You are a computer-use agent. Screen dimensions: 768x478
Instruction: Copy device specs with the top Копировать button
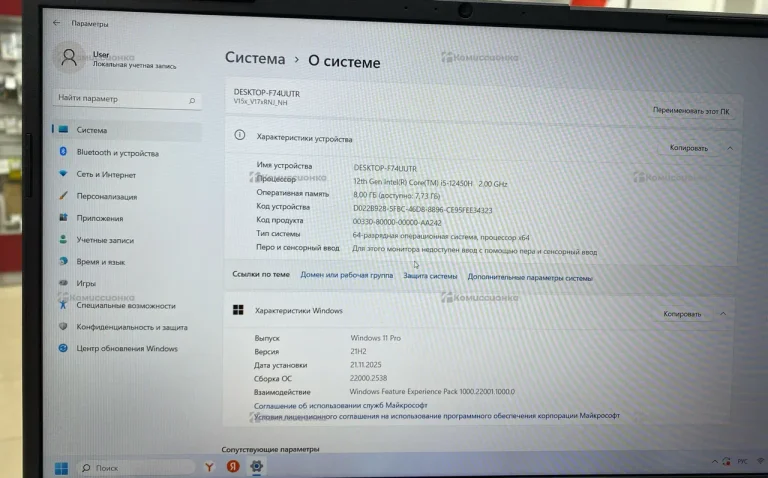coord(688,148)
